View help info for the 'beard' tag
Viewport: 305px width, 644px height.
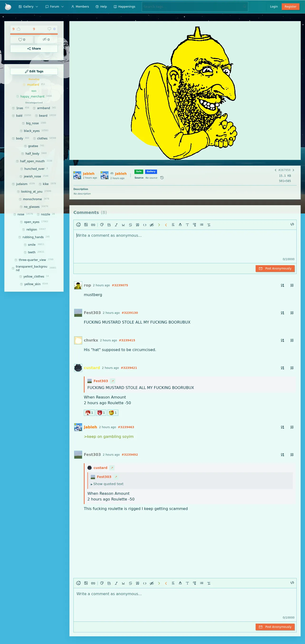click(x=36, y=116)
